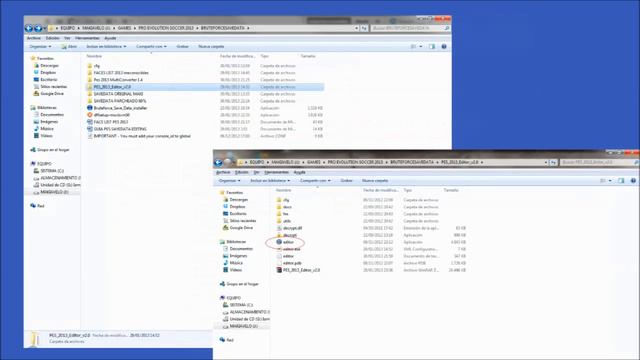Select Grupo en el hogar in front window sidebar

click(x=239, y=284)
